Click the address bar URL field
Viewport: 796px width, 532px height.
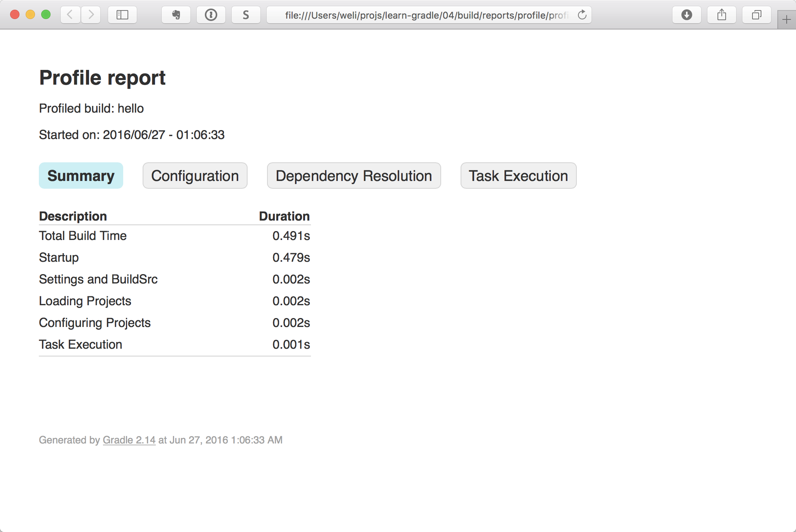click(x=426, y=15)
